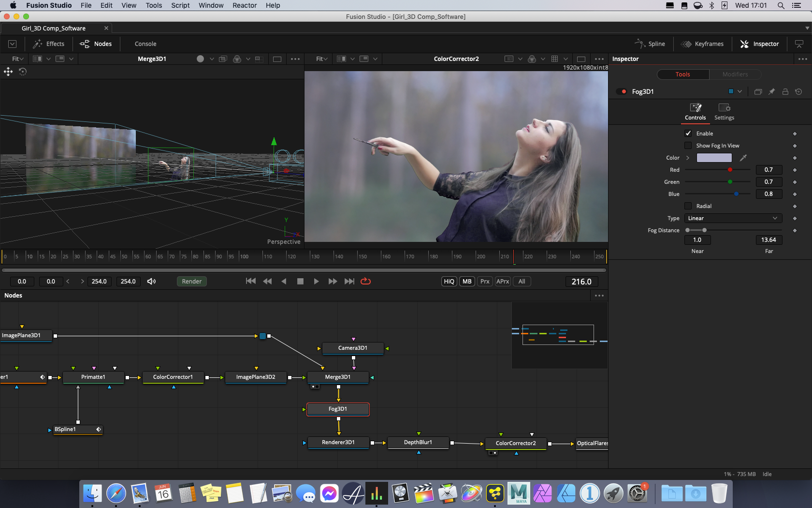The width and height of the screenshot is (812, 508).
Task: Toggle the Enable checkbox
Action: tap(688, 134)
